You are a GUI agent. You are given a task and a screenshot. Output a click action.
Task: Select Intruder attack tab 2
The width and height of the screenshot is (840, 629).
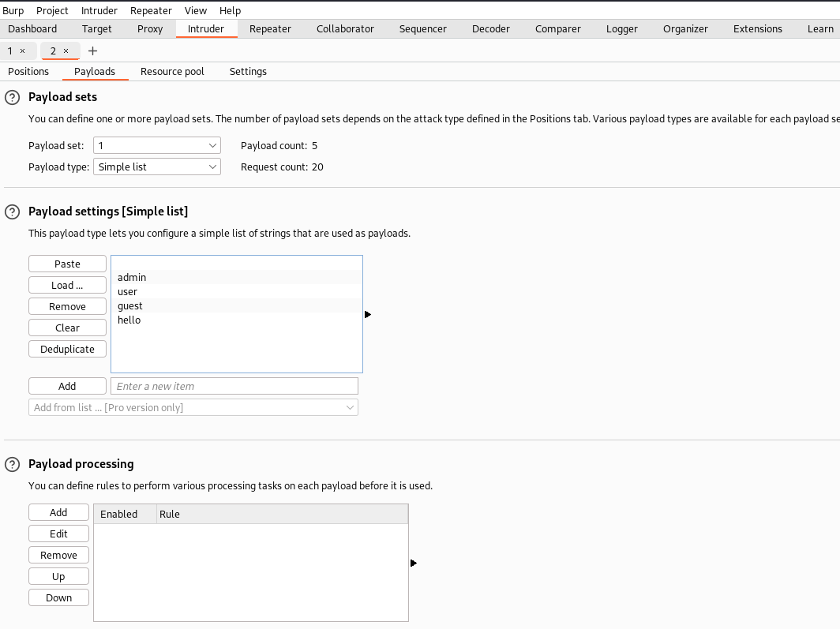click(53, 51)
